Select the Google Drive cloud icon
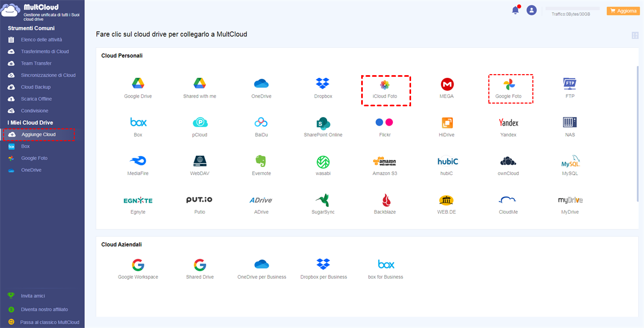This screenshot has width=644, height=328. pyautogui.click(x=138, y=84)
